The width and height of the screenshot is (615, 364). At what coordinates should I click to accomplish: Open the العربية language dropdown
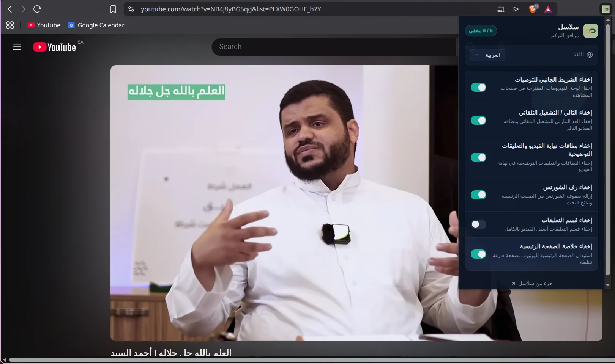coord(487,55)
